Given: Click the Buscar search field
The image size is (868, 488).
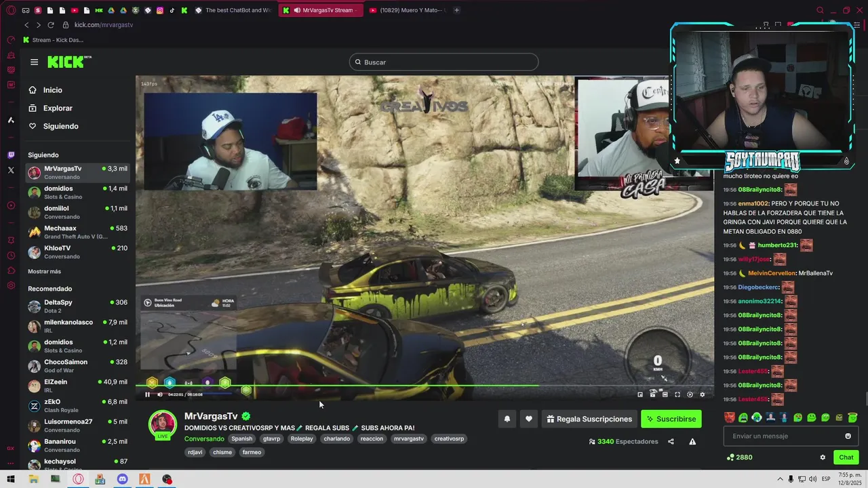Looking at the screenshot, I should [x=443, y=62].
